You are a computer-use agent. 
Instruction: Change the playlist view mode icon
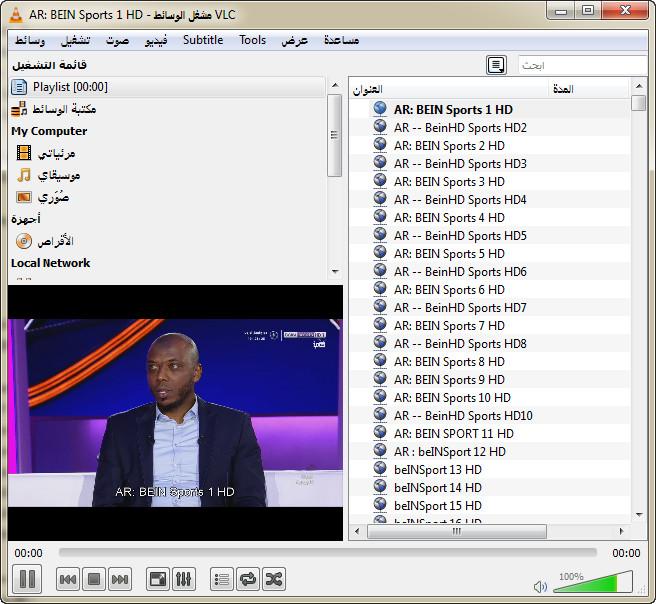(496, 65)
